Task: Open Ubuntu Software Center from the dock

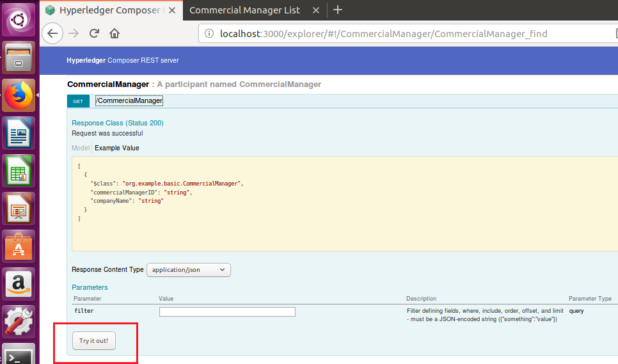Action: pos(19,246)
